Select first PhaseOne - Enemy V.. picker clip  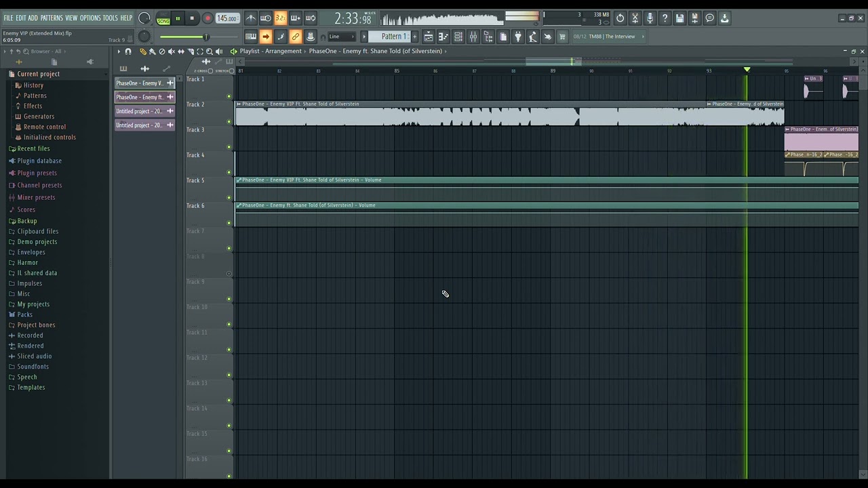pos(144,83)
